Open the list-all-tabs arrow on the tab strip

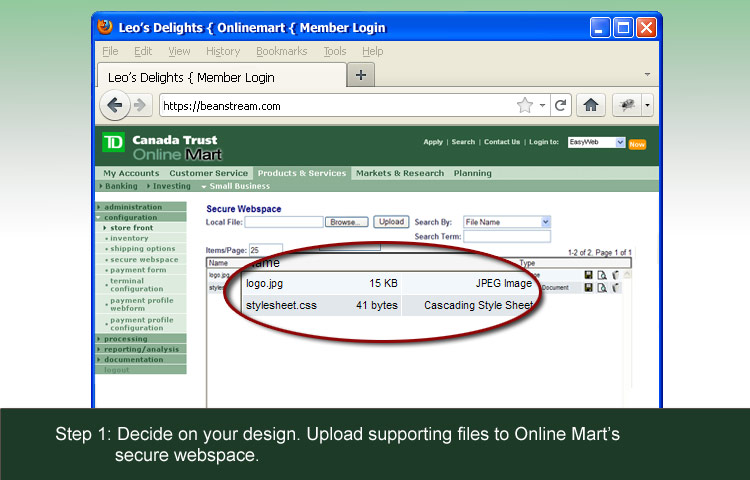point(647,75)
